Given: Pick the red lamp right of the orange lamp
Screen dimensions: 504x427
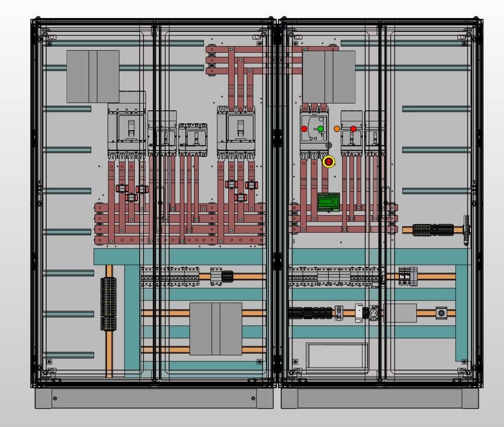Looking at the screenshot, I should [x=353, y=129].
